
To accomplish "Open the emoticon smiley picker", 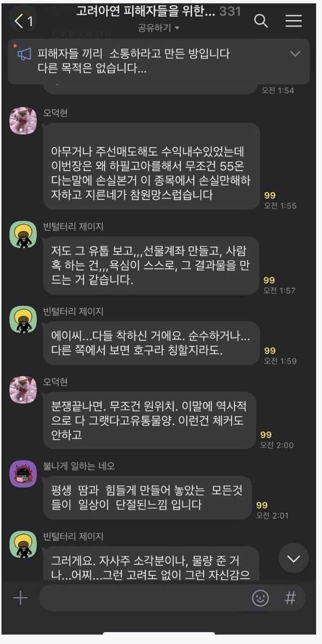I will (260, 598).
